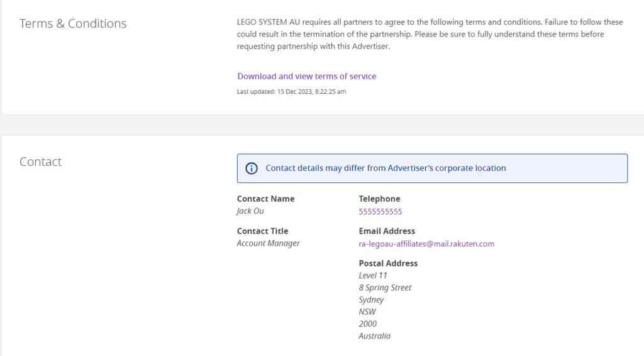Click the notice text about Advertiser's corporate location
644x356 pixels.
(386, 169)
